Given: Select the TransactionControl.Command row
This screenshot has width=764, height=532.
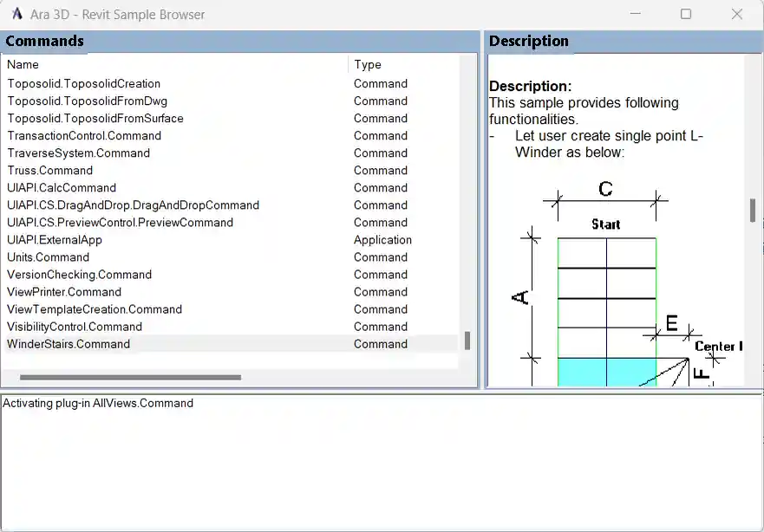Looking at the screenshot, I should pos(84,136).
